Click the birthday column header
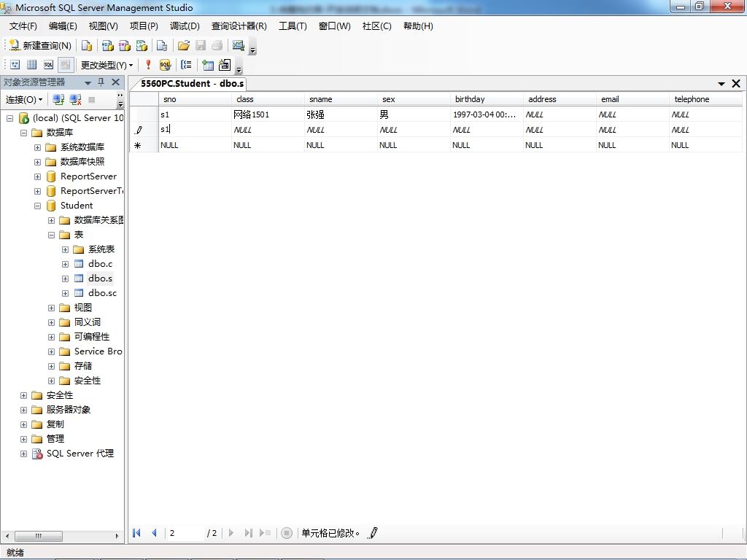 487,99
